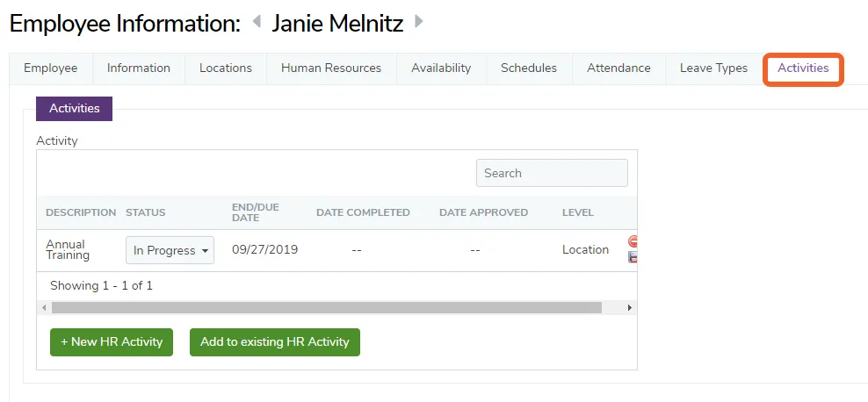Click the Location level cell

(586, 250)
